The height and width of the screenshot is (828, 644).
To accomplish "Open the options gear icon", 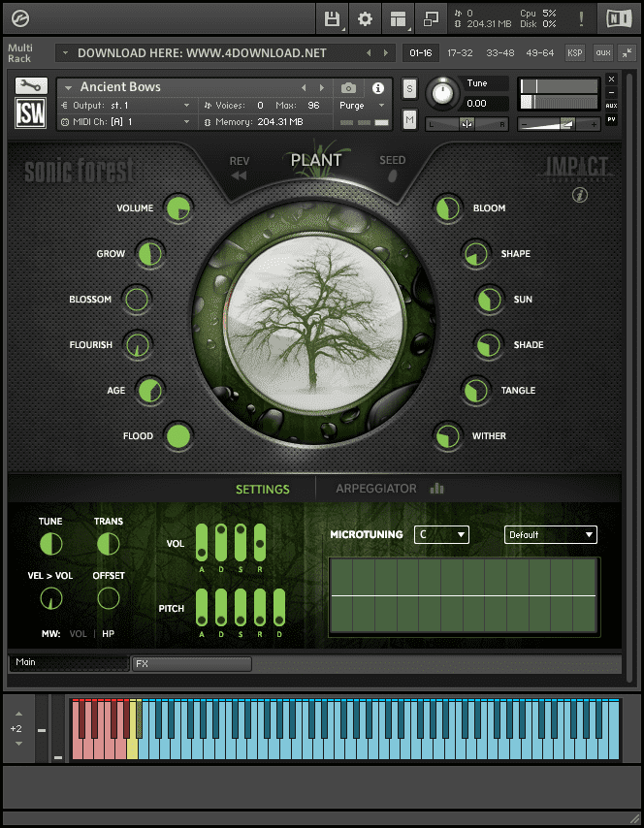I will pyautogui.click(x=365, y=19).
